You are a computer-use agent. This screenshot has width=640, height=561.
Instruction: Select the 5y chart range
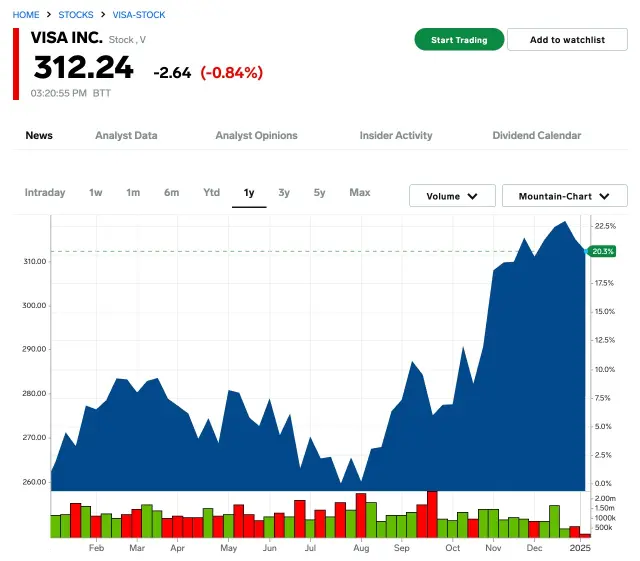319,192
